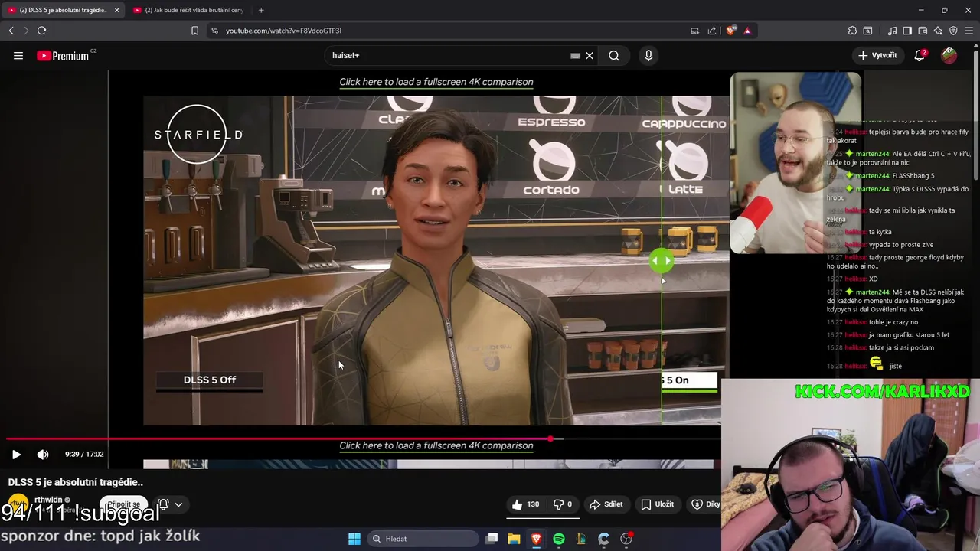Open the browser main menu

click(x=969, y=31)
